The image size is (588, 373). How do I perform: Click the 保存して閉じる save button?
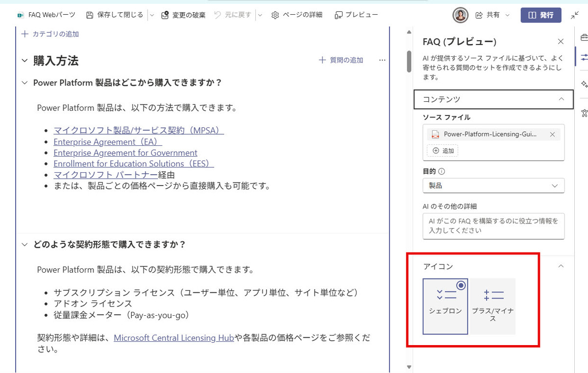[115, 15]
